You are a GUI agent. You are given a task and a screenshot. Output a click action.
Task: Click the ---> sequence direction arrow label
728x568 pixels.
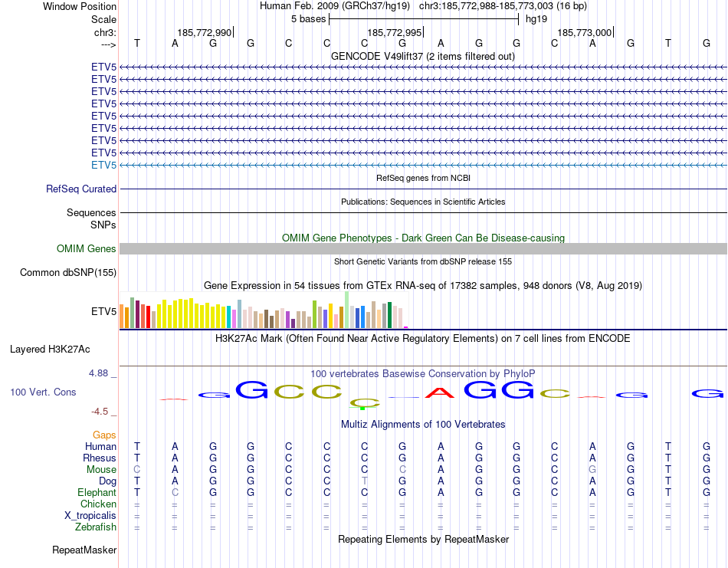point(108,44)
